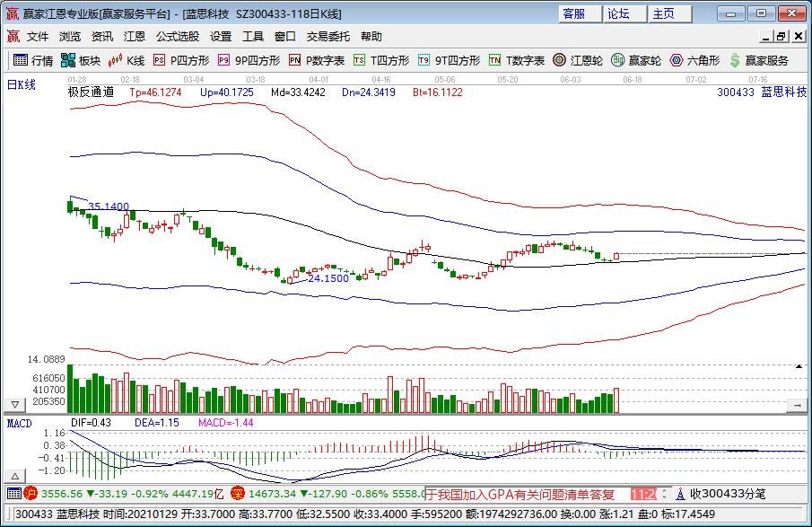This screenshot has height=527, width=812.
Task: Open the 资讯 menu
Action: (102, 36)
